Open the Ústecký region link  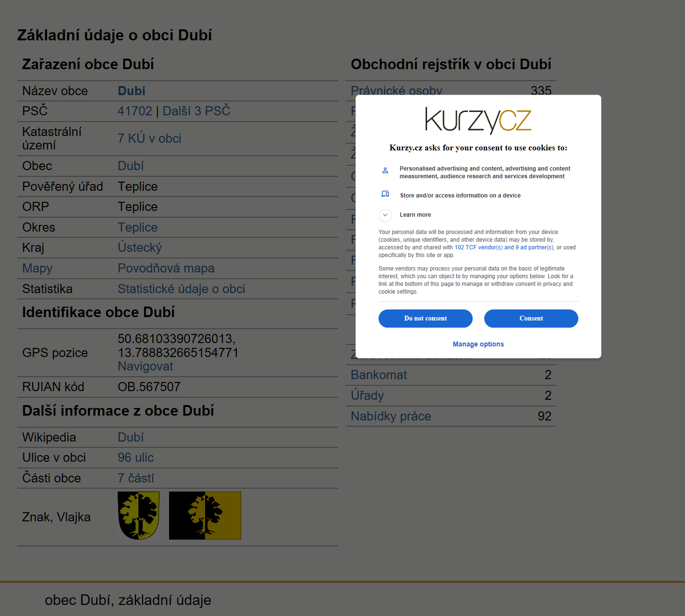point(140,247)
